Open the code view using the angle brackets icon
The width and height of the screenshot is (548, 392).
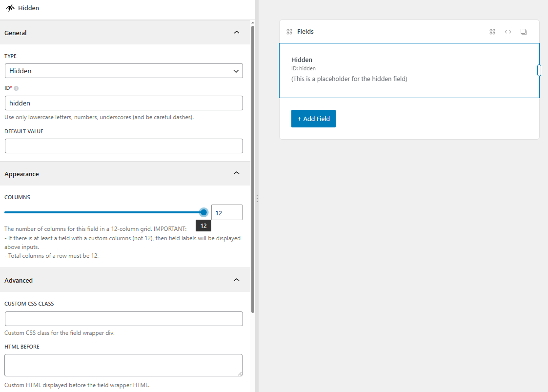point(508,32)
